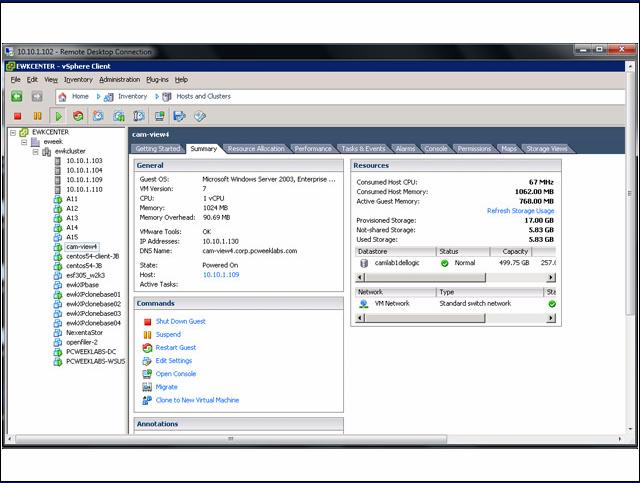Collapse the EWKCENTER root tree node
This screenshot has height=483, width=640.
point(12,132)
